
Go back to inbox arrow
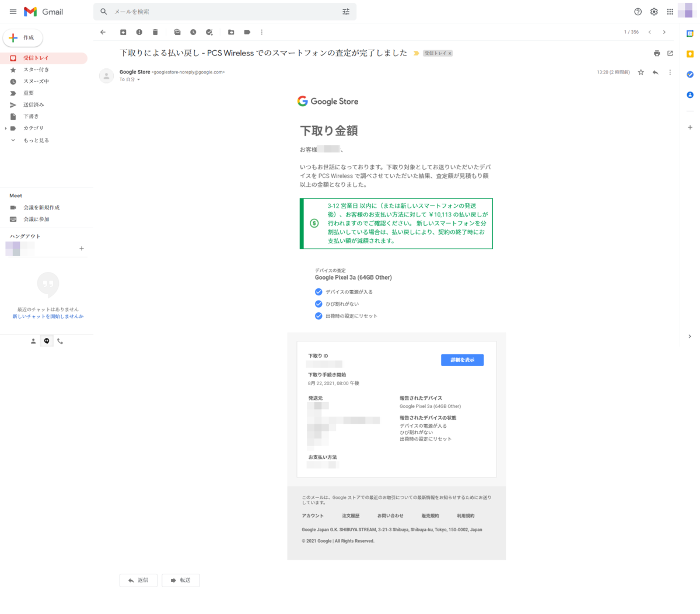(x=103, y=32)
